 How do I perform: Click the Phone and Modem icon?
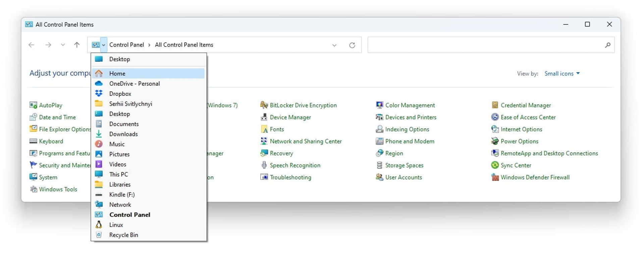click(379, 141)
